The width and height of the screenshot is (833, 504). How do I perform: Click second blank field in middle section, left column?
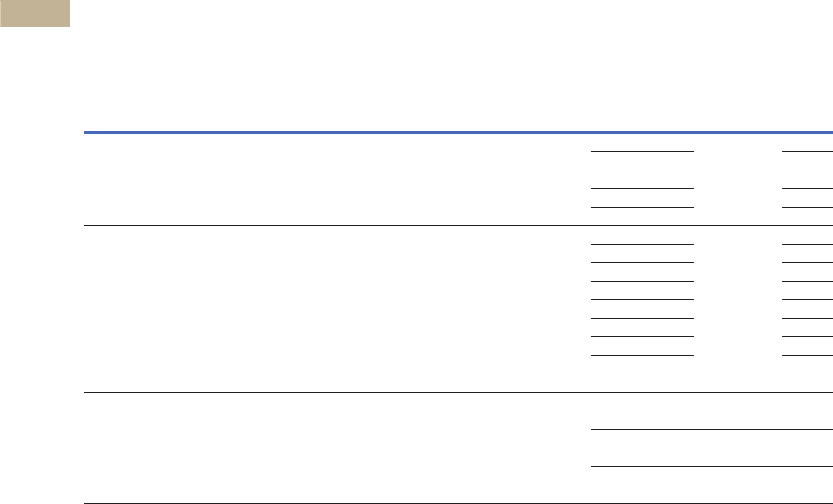click(x=643, y=263)
